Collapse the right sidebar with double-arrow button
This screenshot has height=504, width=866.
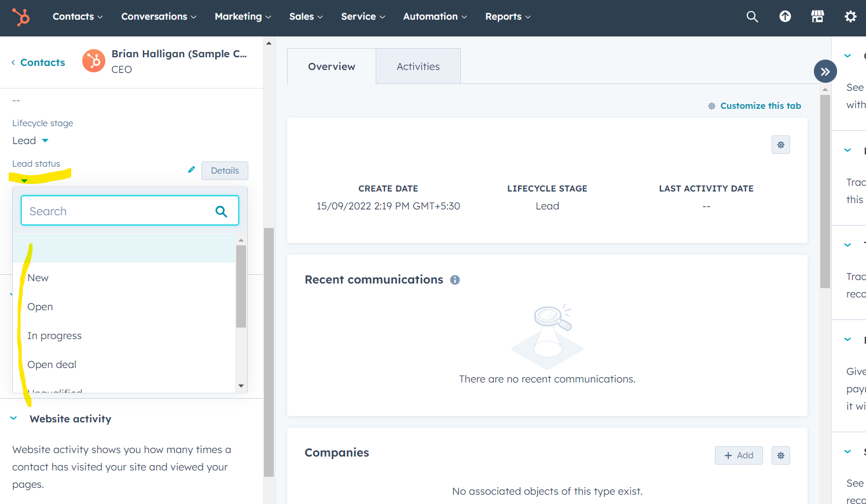(x=825, y=72)
